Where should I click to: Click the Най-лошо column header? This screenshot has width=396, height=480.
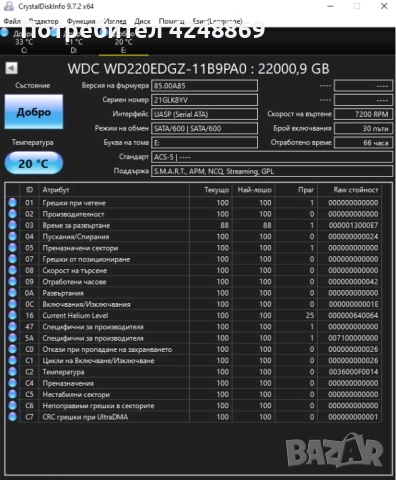tap(253, 190)
